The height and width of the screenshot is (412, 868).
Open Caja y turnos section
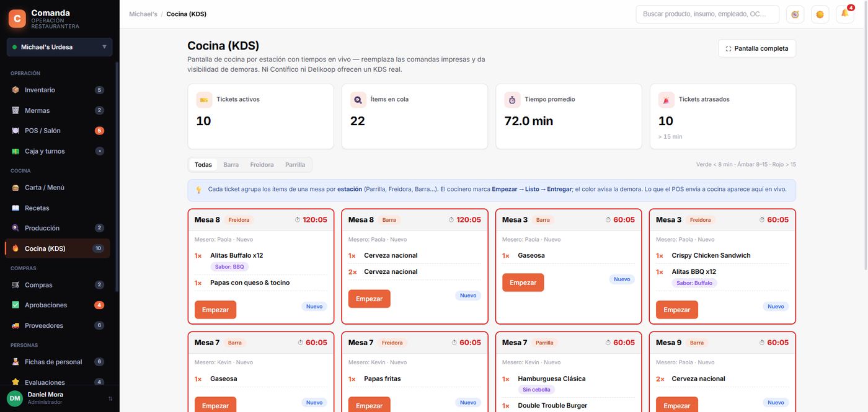coord(58,151)
